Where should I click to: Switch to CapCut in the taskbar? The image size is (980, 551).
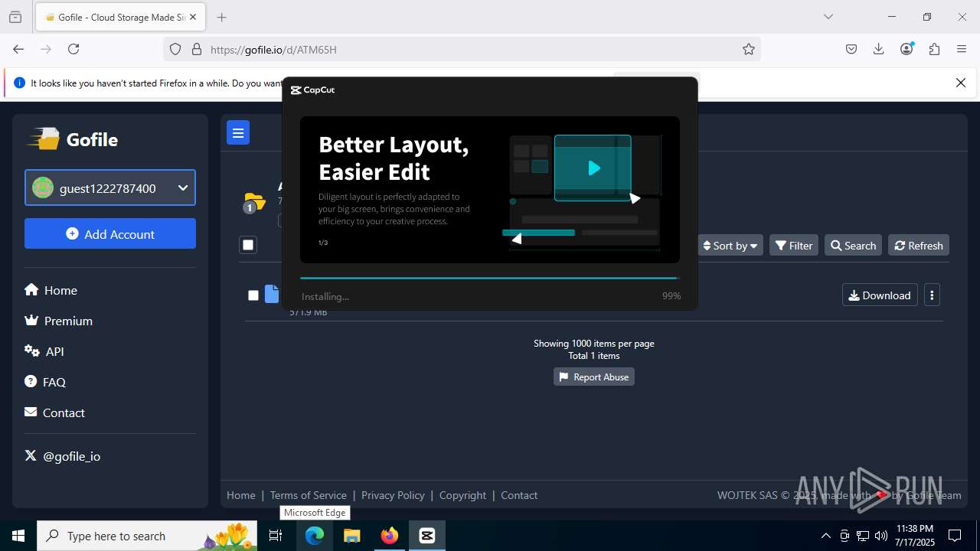pos(427,536)
